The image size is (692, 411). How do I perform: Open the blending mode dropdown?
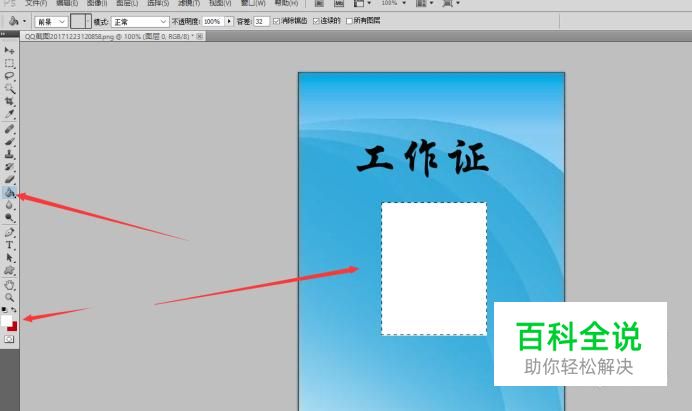pos(140,22)
